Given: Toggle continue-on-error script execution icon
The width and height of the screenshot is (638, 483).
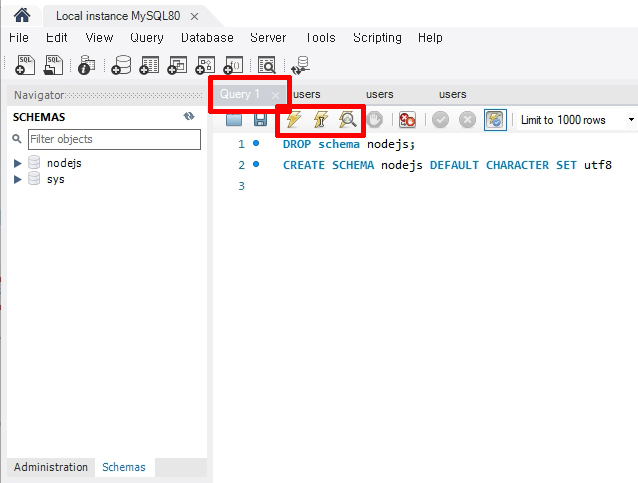Looking at the screenshot, I should 407,120.
